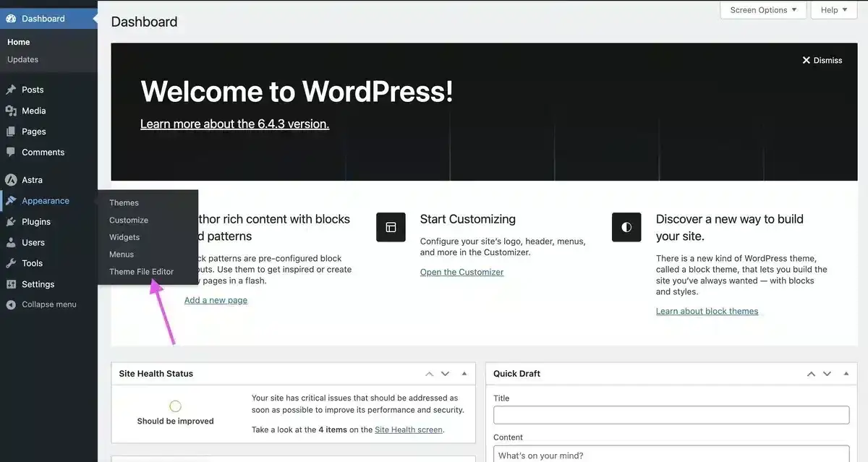Click the Start Customizing heading
The image size is (868, 462).
[x=468, y=219]
